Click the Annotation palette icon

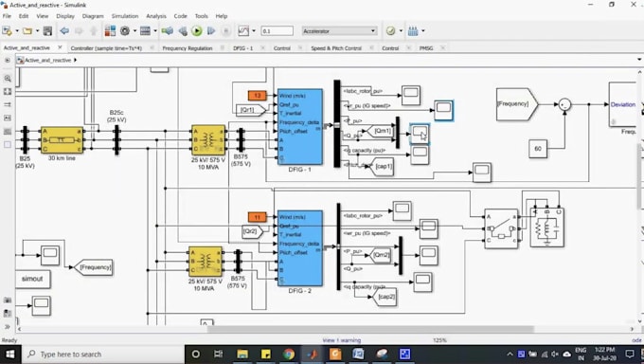pos(8,118)
